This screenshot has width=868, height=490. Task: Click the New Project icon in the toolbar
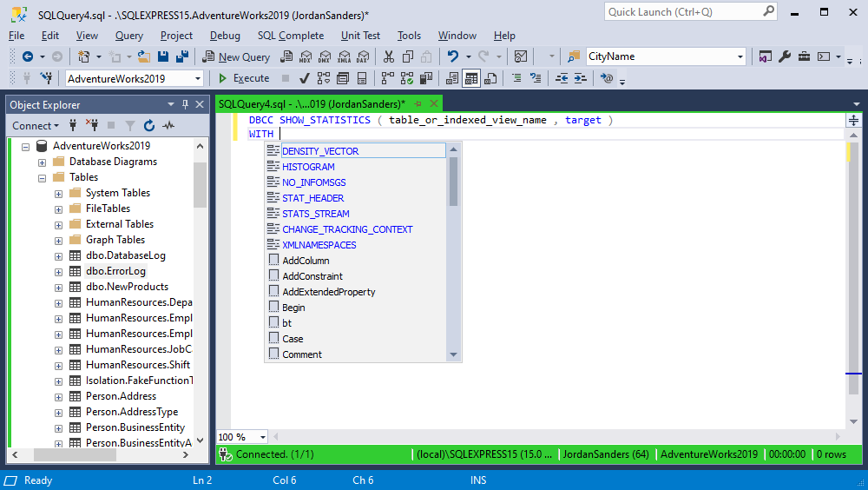tap(83, 56)
